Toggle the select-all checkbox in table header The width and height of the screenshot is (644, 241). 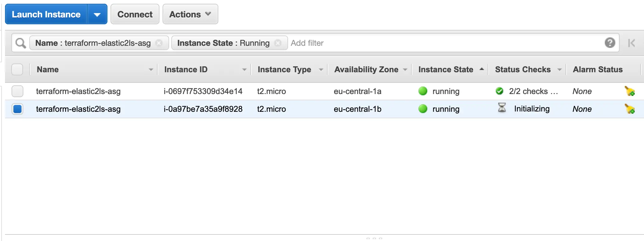click(17, 69)
